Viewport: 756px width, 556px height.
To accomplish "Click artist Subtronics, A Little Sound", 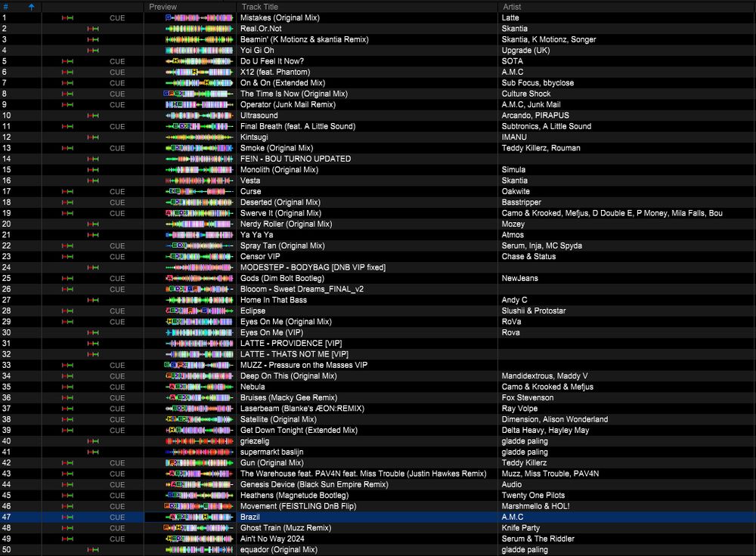I will point(547,127).
